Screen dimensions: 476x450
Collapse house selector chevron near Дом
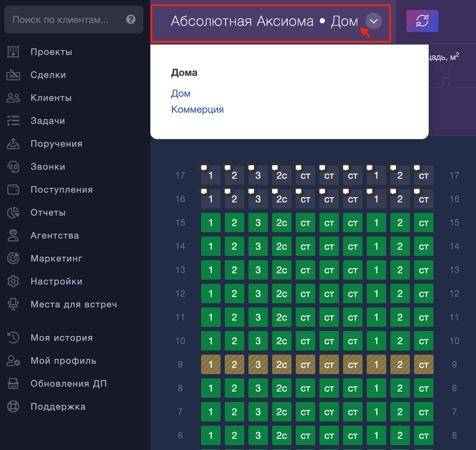[x=373, y=21]
